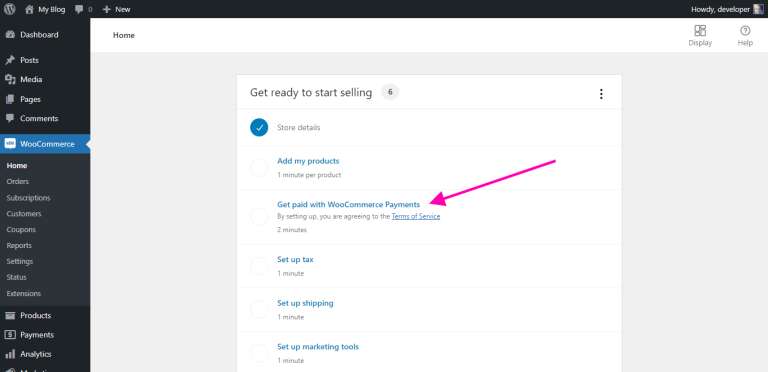Open WooCommerce Orders submenu

click(x=18, y=182)
